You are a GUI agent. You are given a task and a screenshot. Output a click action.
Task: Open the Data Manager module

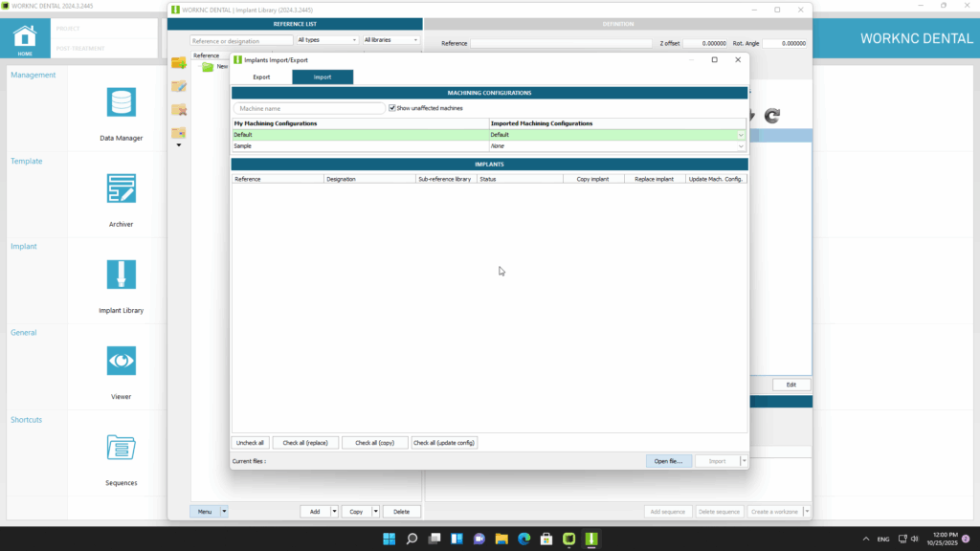coord(121,103)
